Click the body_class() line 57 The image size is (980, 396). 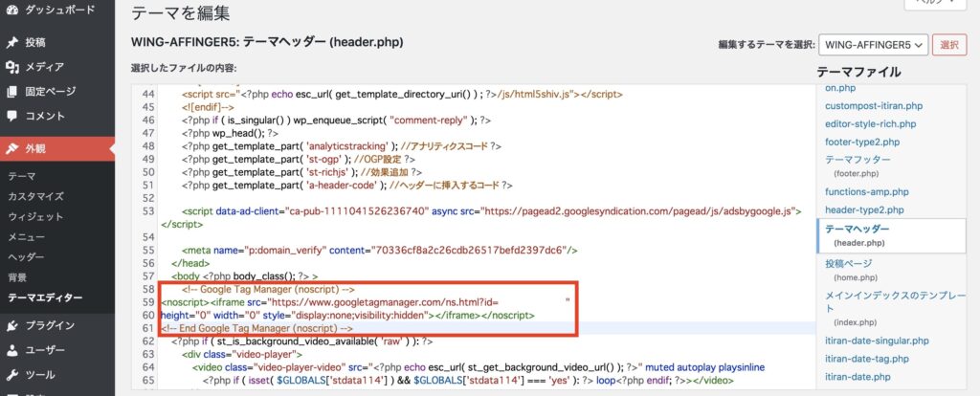point(245,276)
